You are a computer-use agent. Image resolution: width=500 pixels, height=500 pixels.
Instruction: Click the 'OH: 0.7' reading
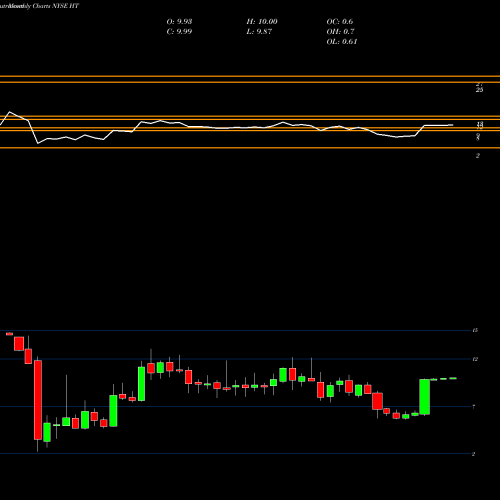pos(340,31)
